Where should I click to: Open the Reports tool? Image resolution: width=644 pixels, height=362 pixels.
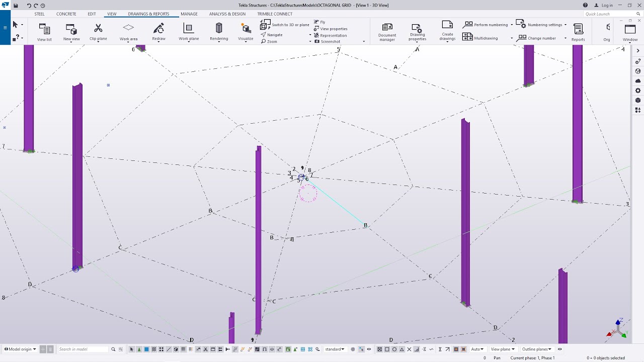578,32
